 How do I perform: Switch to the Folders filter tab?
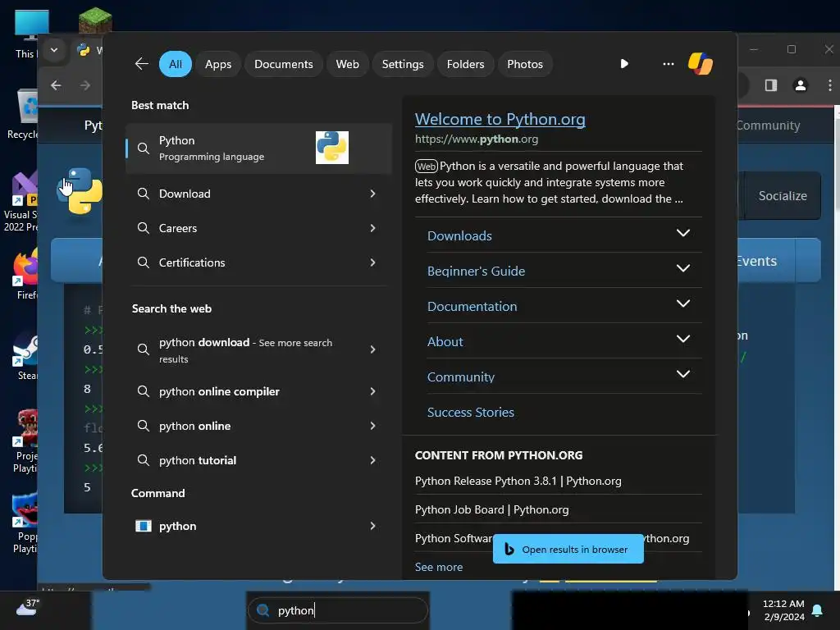coord(465,64)
